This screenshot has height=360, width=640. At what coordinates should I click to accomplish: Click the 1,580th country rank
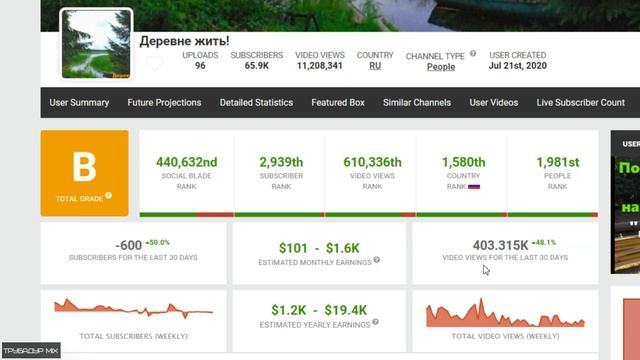pos(464,162)
